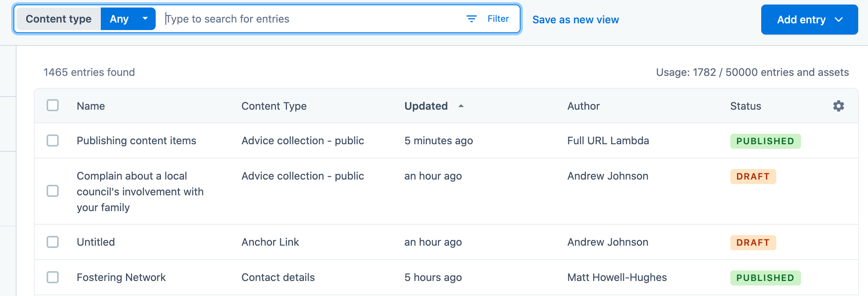The image size is (868, 296).
Task: Toggle the Updated column sort arrow
Action: point(461,106)
